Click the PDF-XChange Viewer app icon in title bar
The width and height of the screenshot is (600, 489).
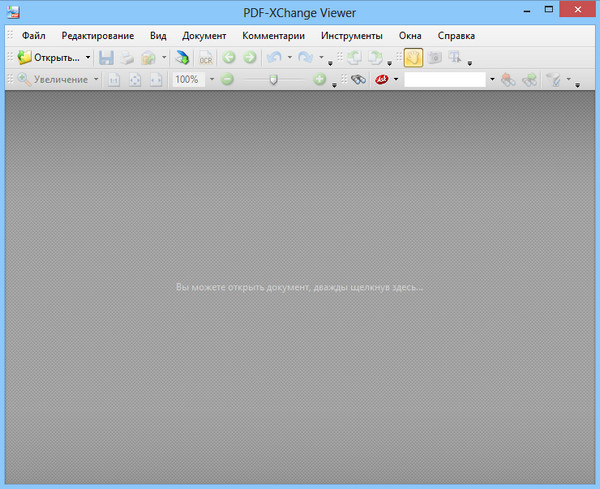click(x=13, y=13)
